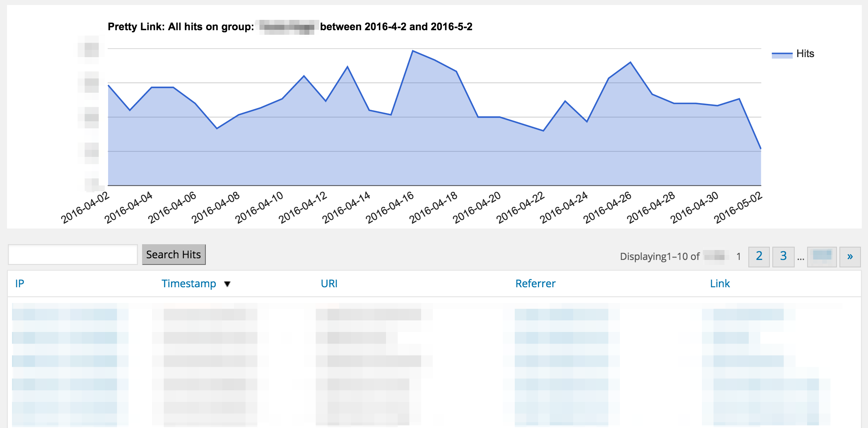Click the Hits legend entry in chart
The height and width of the screenshot is (428, 868).
click(793, 54)
